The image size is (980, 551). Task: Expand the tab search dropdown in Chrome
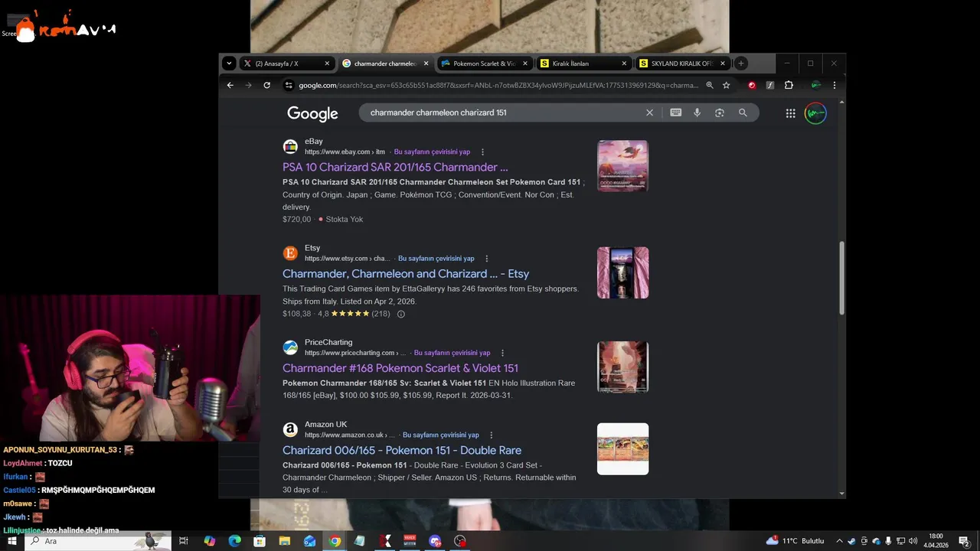tap(228, 64)
